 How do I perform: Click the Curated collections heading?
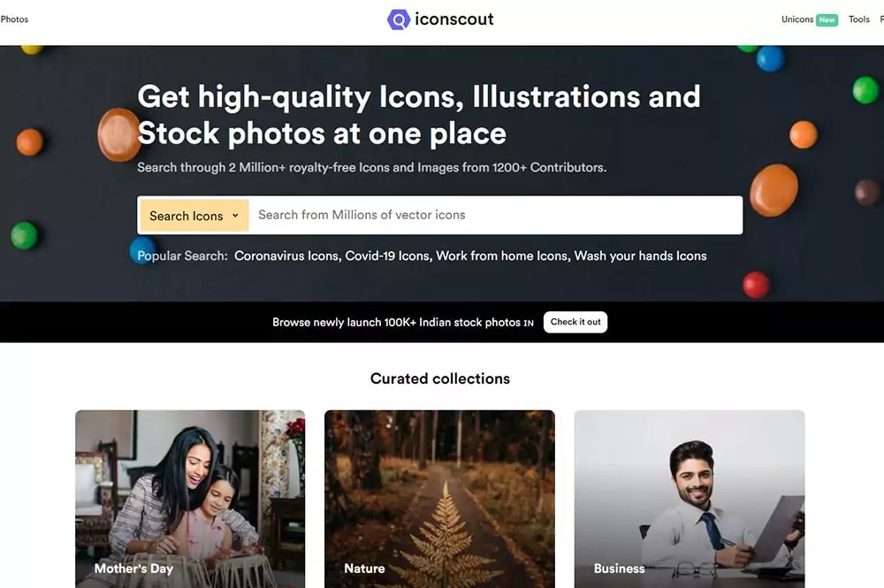click(x=439, y=378)
